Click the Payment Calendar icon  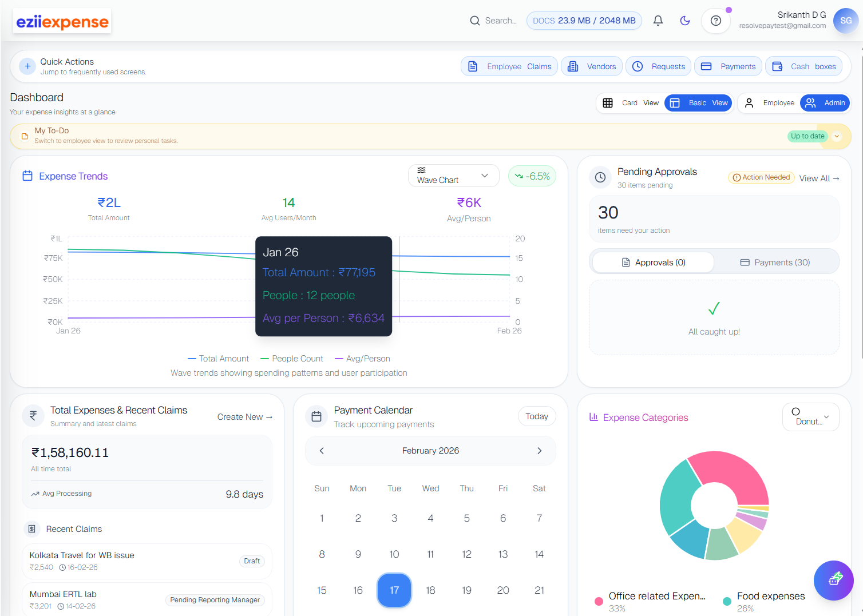(316, 416)
